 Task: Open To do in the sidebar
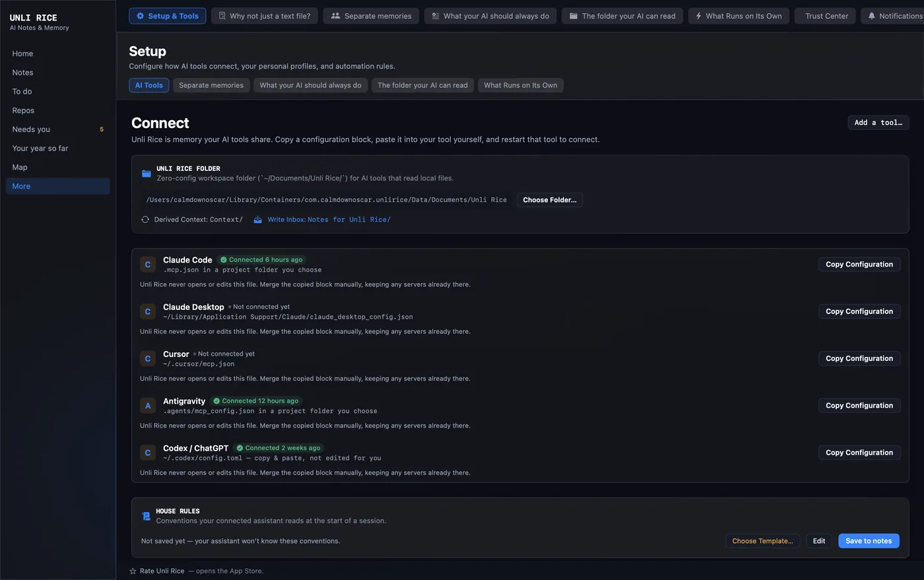click(x=58, y=92)
